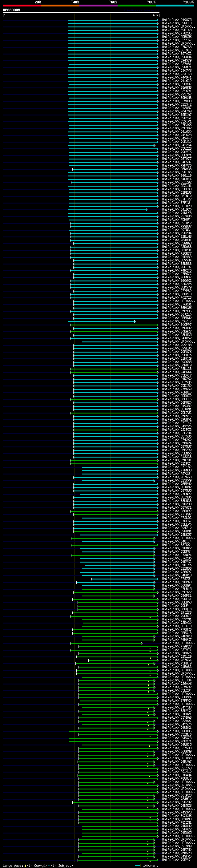Open hit UniRef100_C4R760
The image size is (197, 868).
pos(177,379)
